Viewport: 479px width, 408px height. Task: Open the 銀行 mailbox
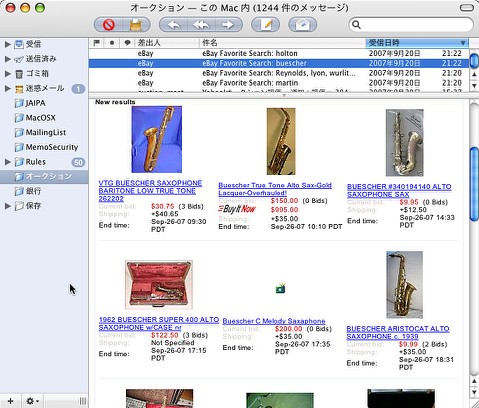28,191
